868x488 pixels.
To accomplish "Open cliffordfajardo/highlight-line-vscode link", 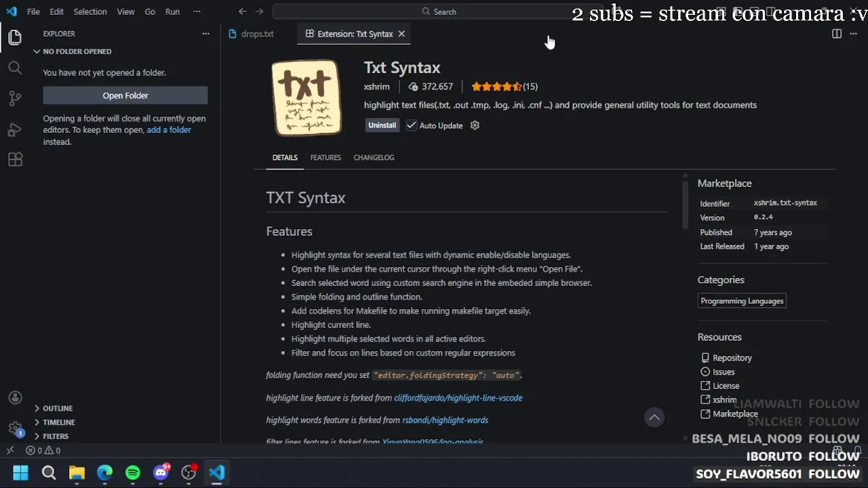I will coord(458,398).
